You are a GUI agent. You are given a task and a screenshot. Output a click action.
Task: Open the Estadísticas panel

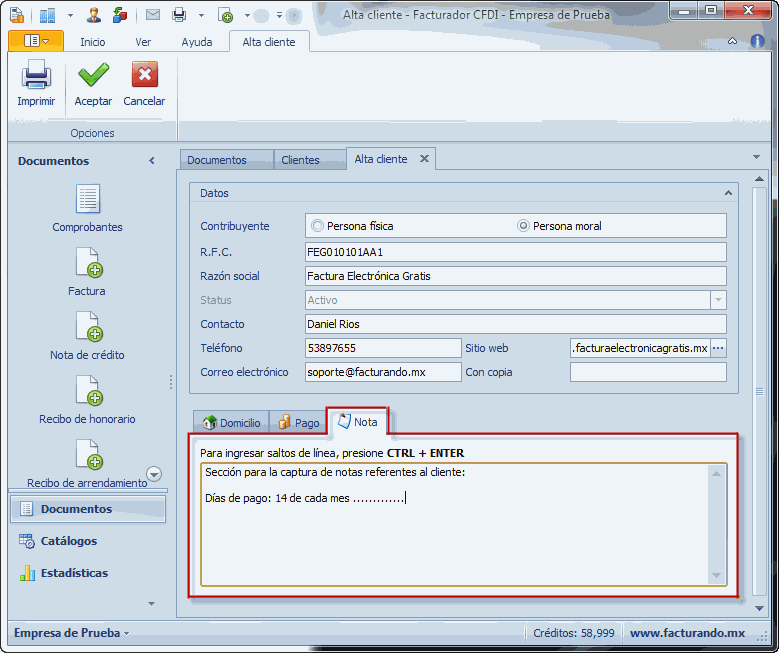click(x=73, y=573)
